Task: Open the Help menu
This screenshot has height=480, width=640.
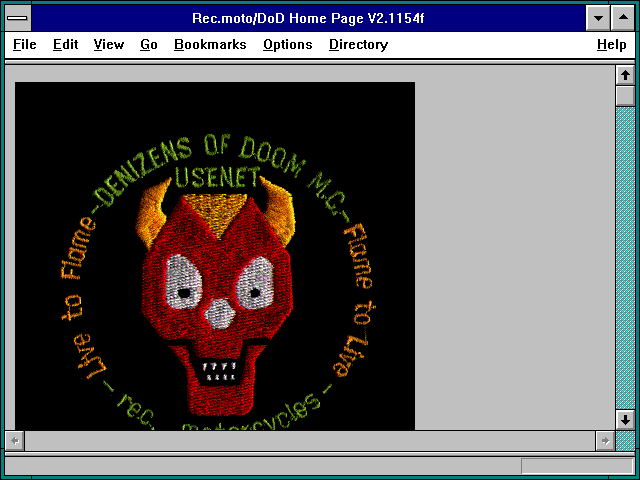Action: [611, 44]
